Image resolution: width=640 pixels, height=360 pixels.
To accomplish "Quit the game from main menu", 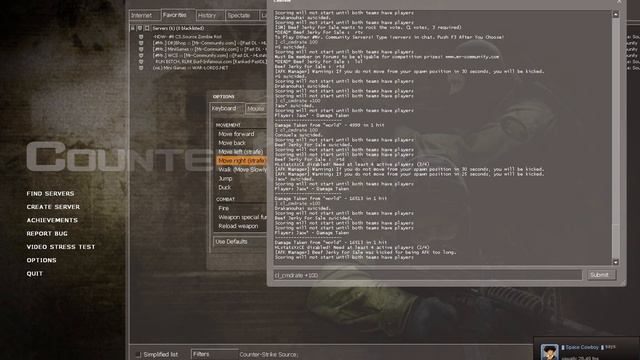I will [x=35, y=274].
